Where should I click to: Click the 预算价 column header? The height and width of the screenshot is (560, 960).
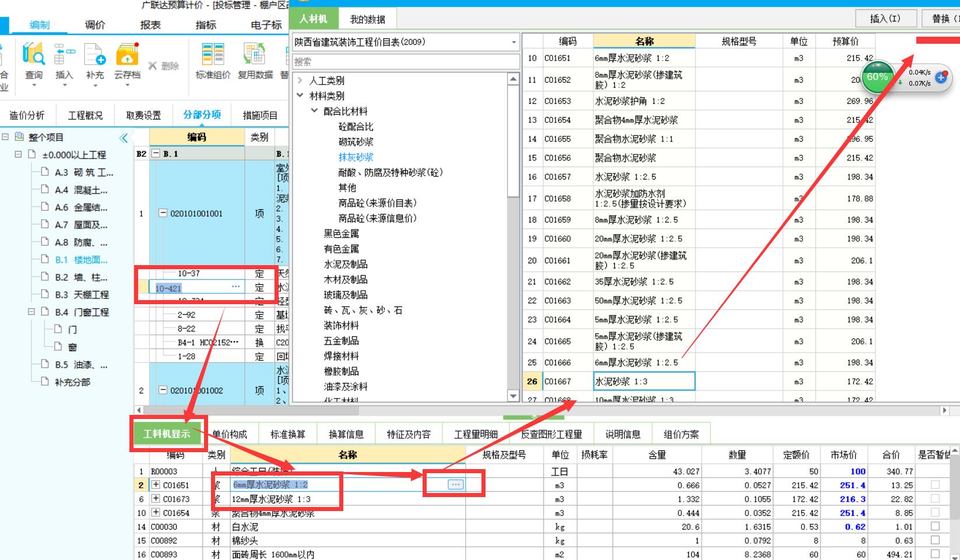pyautogui.click(x=845, y=41)
